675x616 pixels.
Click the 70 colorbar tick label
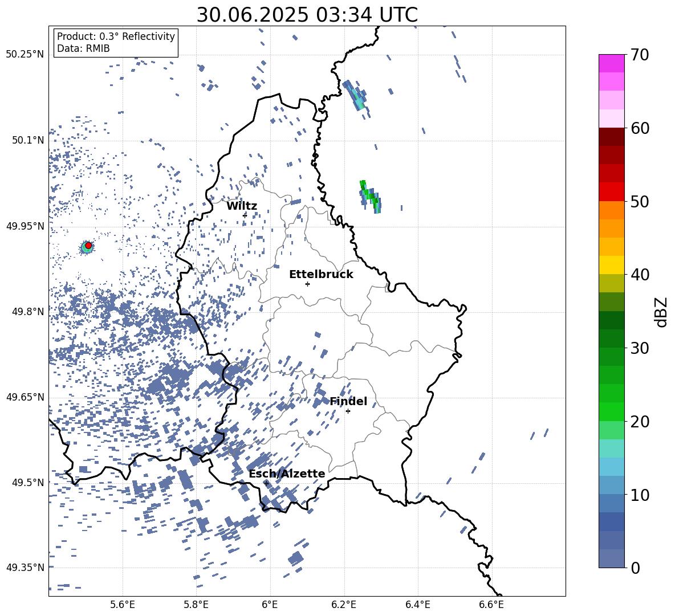click(x=640, y=55)
